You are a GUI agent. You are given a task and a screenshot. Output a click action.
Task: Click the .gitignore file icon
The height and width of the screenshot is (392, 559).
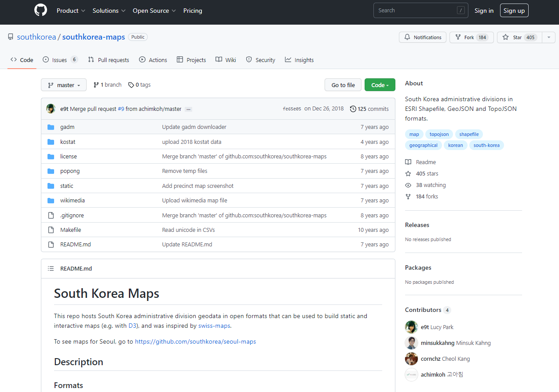click(51, 216)
